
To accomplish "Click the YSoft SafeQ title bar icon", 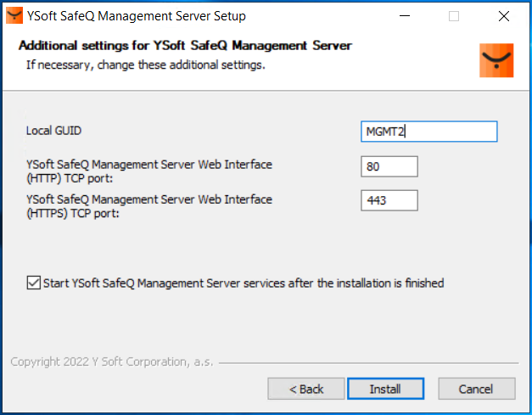I will pos(14,16).
